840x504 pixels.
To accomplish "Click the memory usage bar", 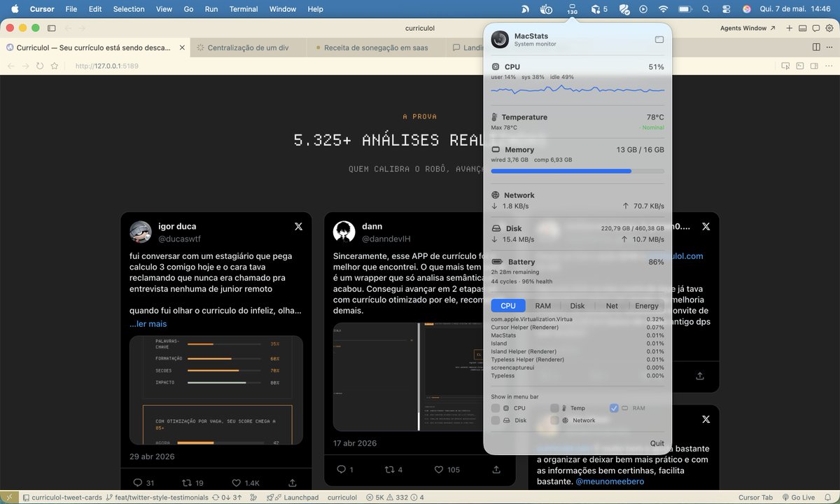I will (x=577, y=171).
